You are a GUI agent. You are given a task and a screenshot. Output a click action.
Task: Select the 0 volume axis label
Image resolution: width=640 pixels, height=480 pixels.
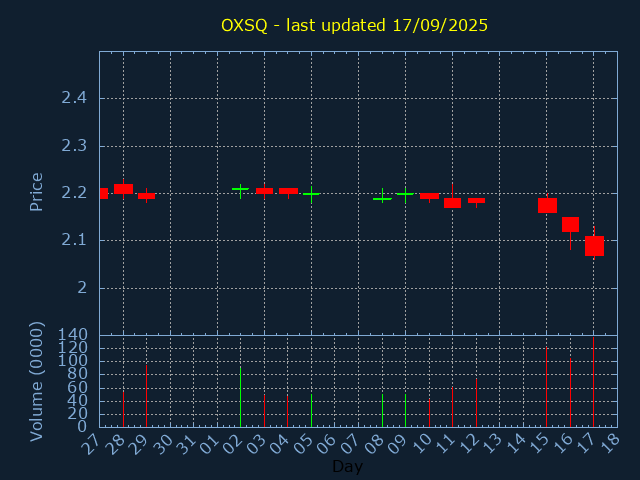(82, 427)
